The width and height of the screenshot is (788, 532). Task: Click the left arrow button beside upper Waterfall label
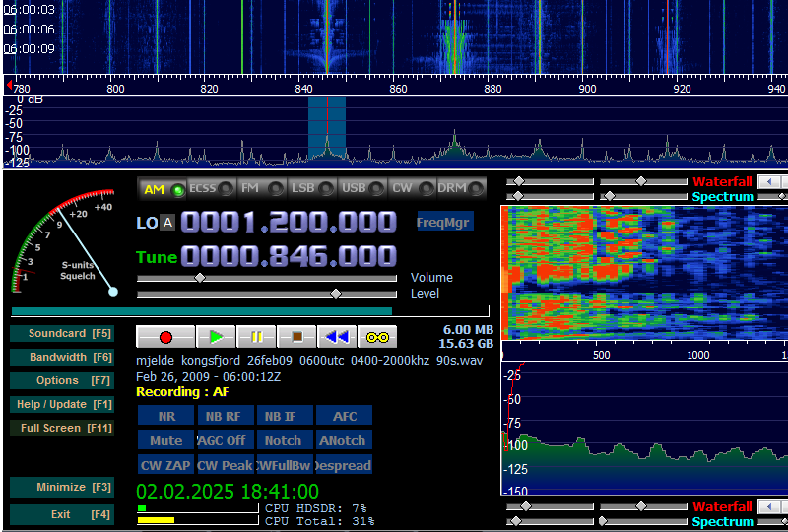click(x=770, y=181)
